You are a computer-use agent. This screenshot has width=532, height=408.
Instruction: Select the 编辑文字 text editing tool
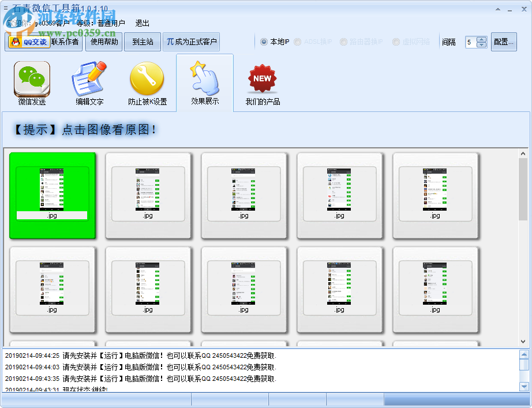[x=89, y=82]
